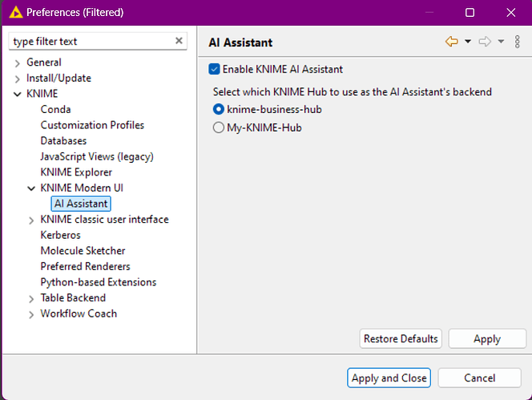Select KNIME root tree item label
Image resolution: width=532 pixels, height=400 pixels.
pos(42,93)
